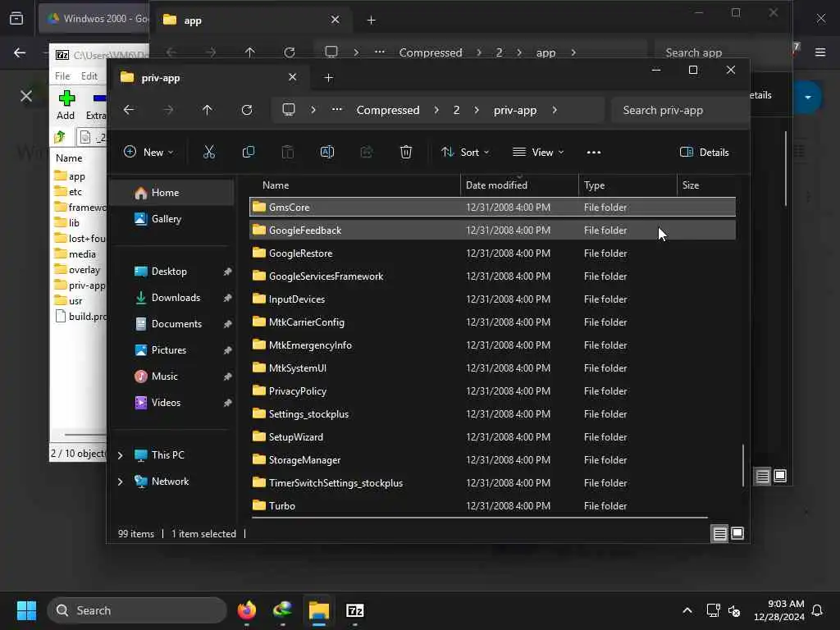The height and width of the screenshot is (630, 840).
Task: Refresh the priv-app folder view
Action: (x=247, y=110)
